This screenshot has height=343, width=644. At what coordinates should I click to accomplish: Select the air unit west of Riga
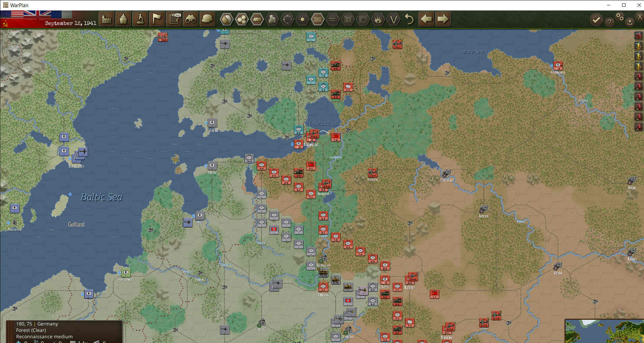(188, 222)
